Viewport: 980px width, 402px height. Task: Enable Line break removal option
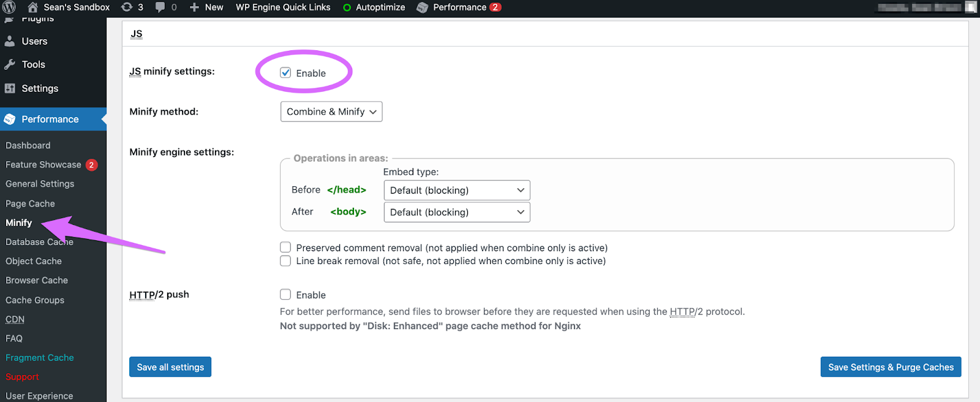[285, 260]
